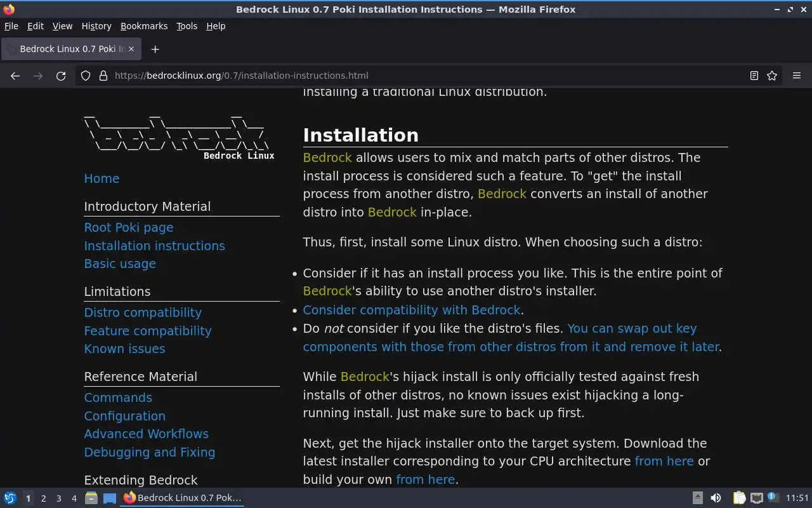
Task: Switch to virtual desktop 2
Action: (43, 498)
